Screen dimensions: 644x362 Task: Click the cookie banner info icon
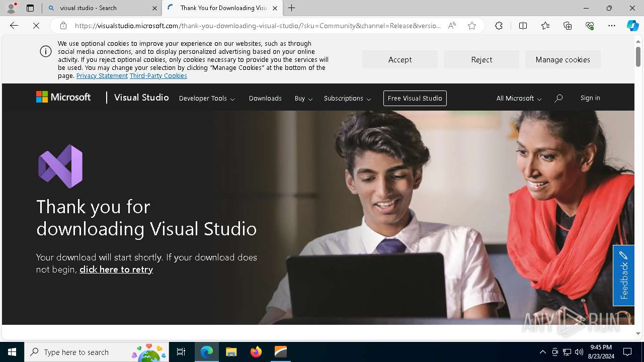pyautogui.click(x=46, y=51)
